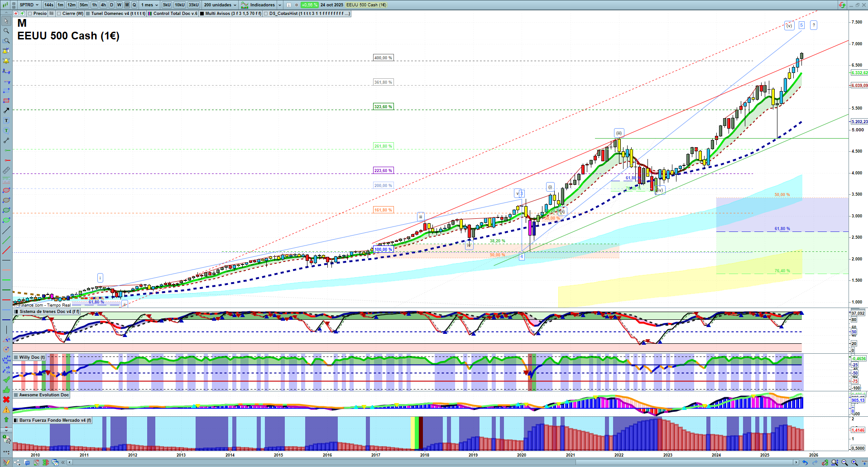This screenshot has height=467, width=868.
Task: Click the undo arrow in bottom bar
Action: pos(805,462)
